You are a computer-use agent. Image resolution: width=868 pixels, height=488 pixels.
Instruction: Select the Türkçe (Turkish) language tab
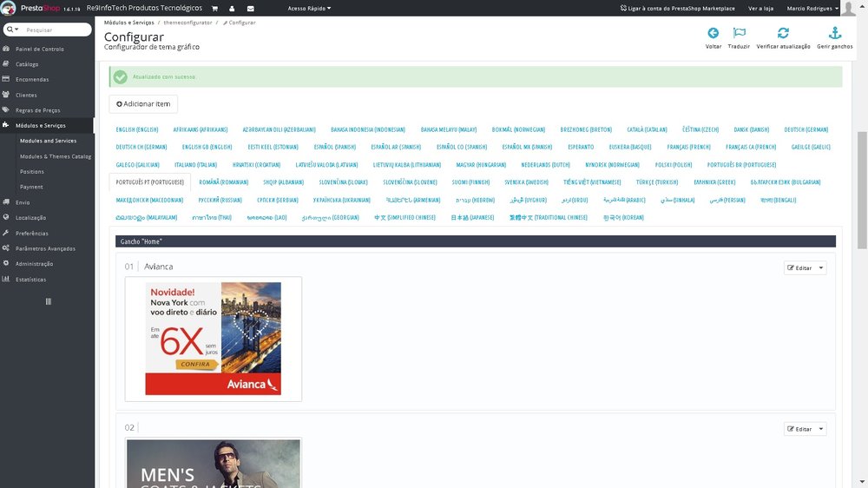click(x=656, y=182)
